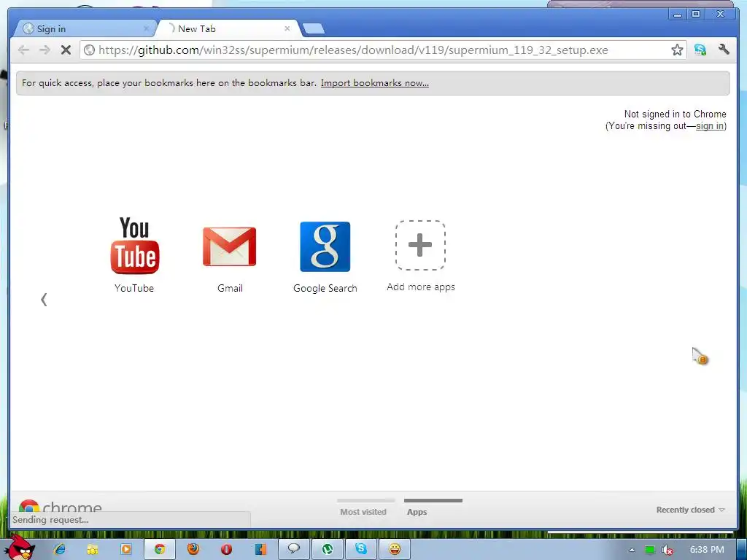Click the Sending request status text
The height and width of the screenshot is (560, 747).
point(50,519)
